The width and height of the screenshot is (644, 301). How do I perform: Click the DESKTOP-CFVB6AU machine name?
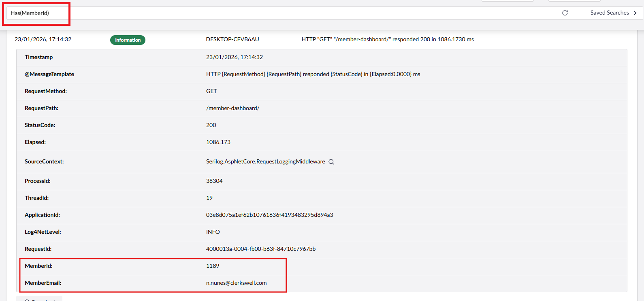[232, 39]
